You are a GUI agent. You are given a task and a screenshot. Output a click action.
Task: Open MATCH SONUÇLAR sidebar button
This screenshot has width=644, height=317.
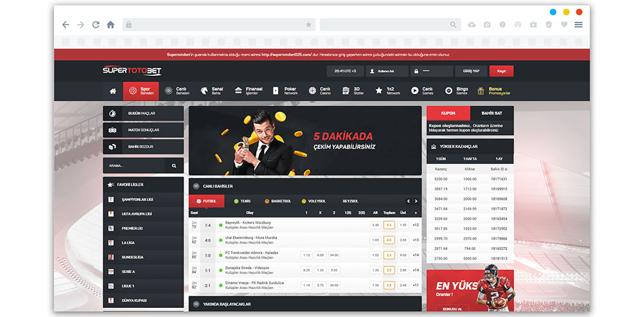pyautogui.click(x=143, y=130)
